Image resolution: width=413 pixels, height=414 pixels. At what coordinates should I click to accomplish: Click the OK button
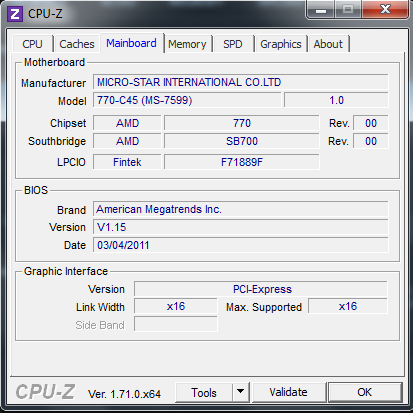point(365,392)
